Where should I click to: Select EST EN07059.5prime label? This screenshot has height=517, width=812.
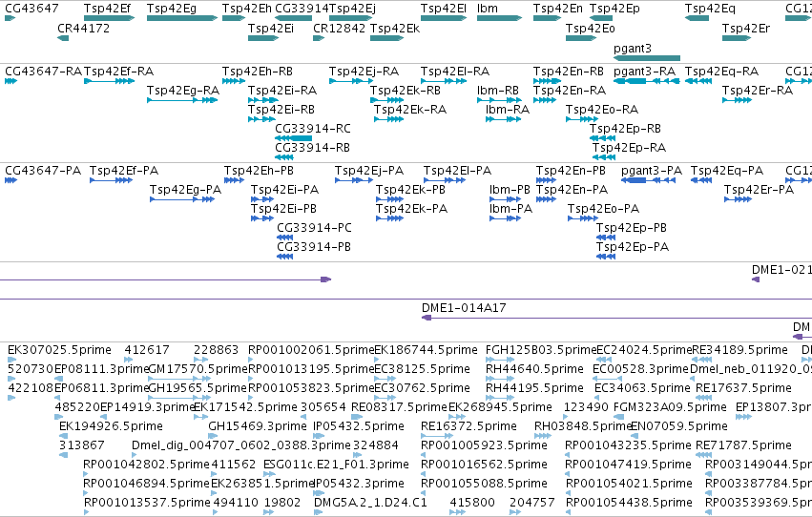[x=679, y=426]
